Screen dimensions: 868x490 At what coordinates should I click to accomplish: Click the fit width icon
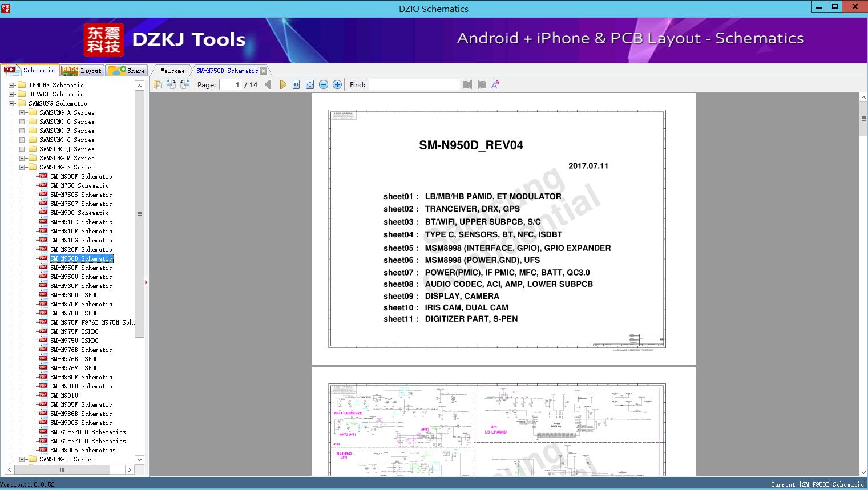click(296, 84)
